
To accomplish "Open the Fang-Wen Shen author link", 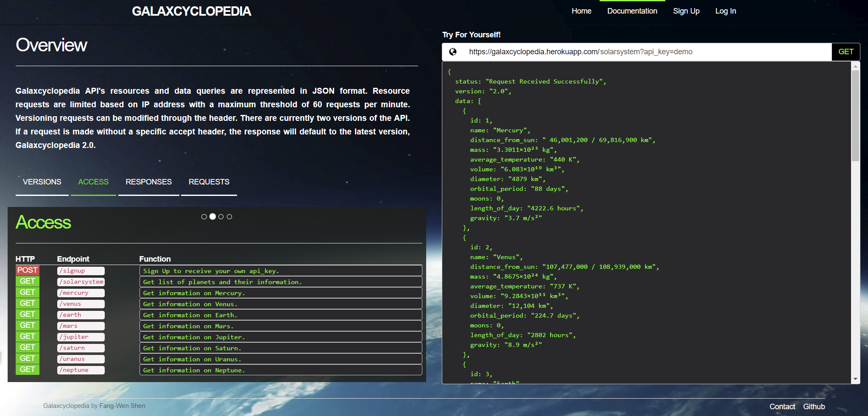I will click(x=122, y=406).
